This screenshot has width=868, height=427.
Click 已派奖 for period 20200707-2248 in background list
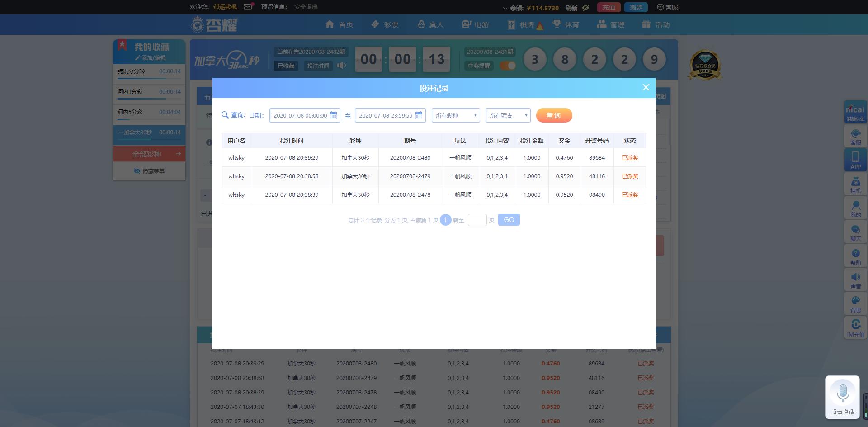(646, 407)
